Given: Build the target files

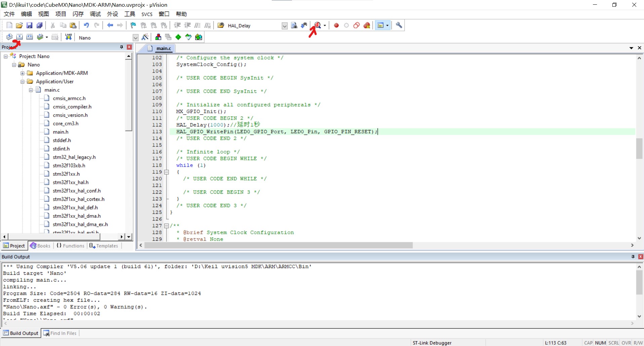Looking at the screenshot, I should [x=19, y=37].
